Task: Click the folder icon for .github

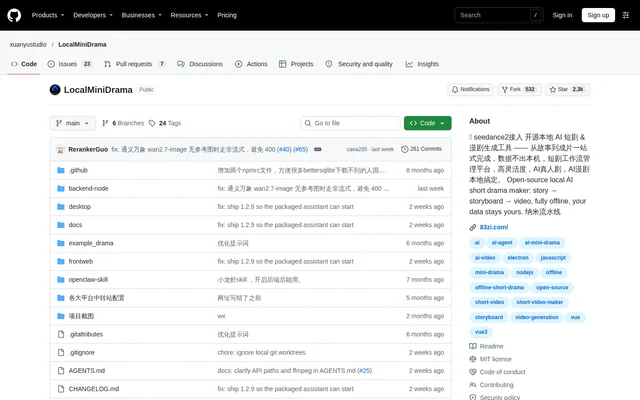Action: click(61, 170)
